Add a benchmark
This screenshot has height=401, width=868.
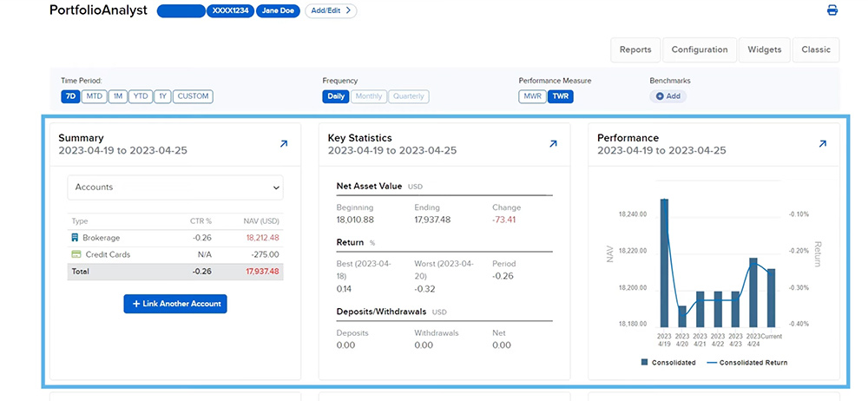coord(668,95)
